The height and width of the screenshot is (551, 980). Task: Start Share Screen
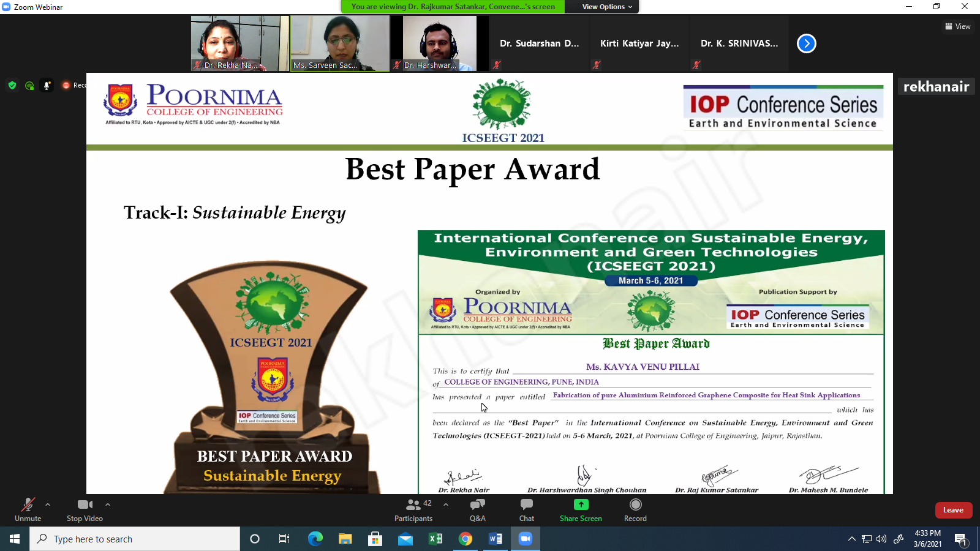tap(581, 509)
